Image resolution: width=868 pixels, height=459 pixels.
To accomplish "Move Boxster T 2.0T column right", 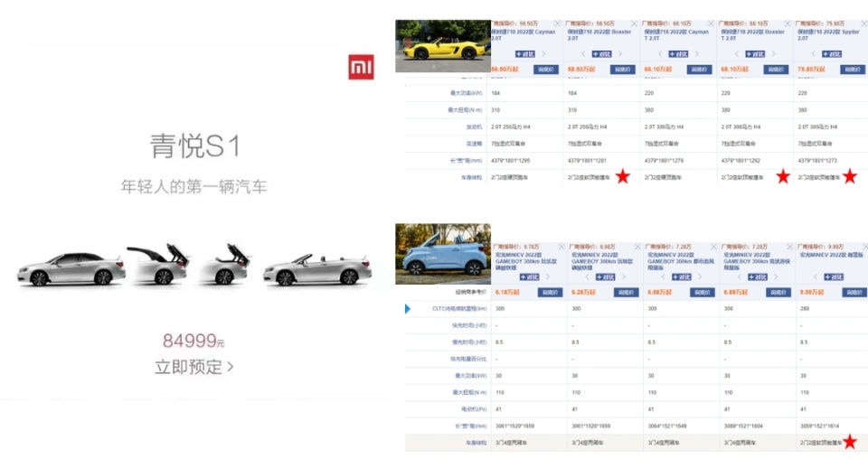I will (773, 53).
